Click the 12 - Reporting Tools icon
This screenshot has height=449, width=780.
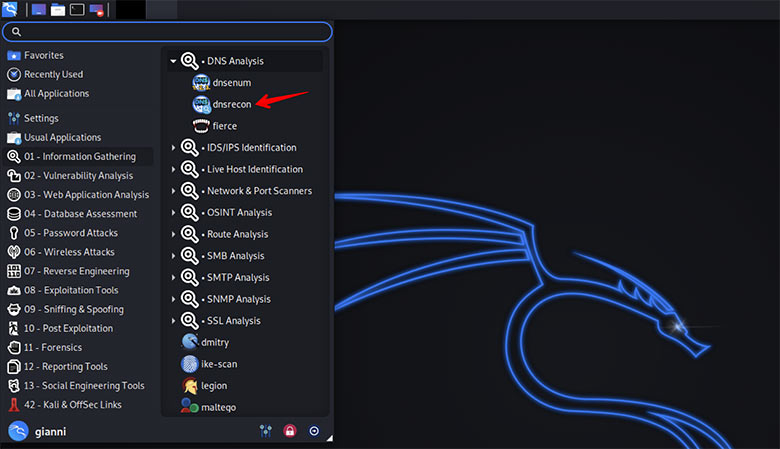point(13,366)
